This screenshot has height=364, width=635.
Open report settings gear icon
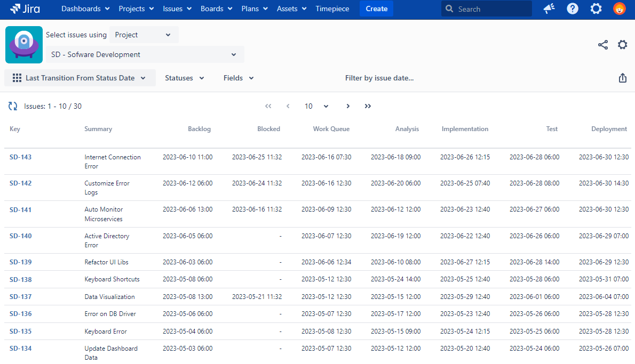[x=622, y=45]
